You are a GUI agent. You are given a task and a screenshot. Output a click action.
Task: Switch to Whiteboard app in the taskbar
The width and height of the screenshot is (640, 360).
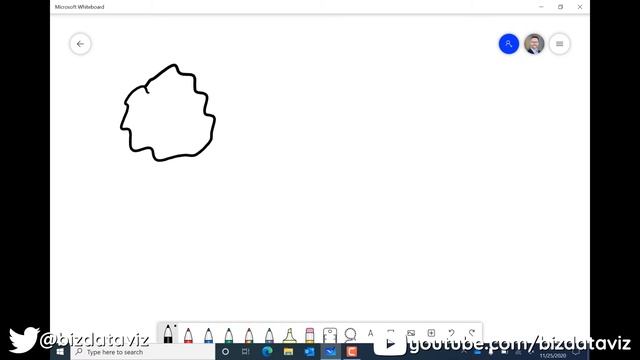click(330, 351)
